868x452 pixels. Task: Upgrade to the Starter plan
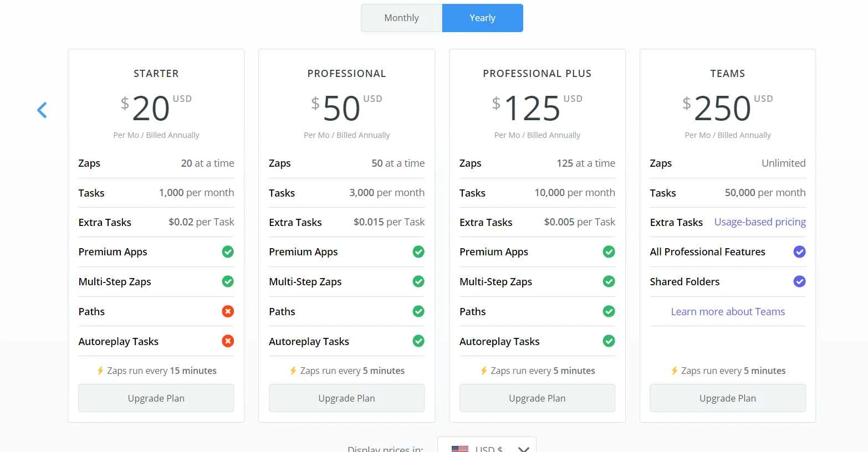point(156,398)
